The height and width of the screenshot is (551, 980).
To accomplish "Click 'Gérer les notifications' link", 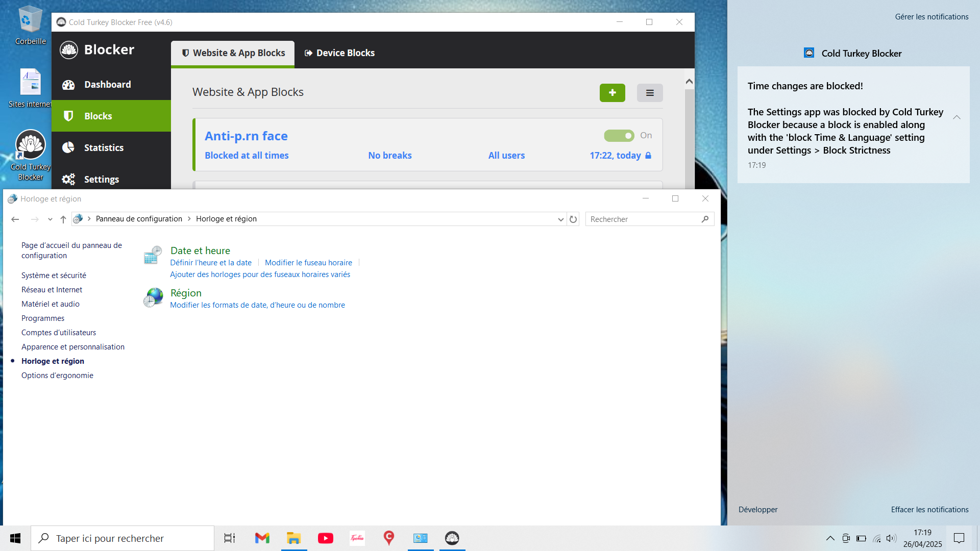I will click(932, 17).
